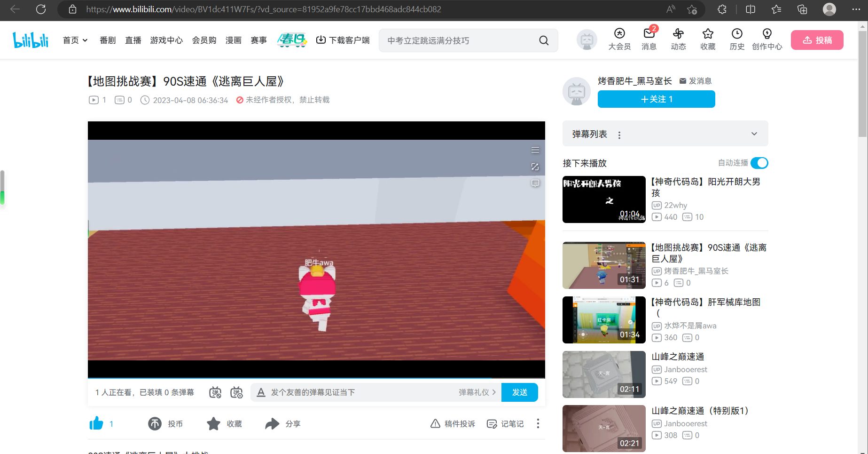This screenshot has height=454, width=868.
Task: Open 弹幕列表 vertical dots menu
Action: [619, 135]
